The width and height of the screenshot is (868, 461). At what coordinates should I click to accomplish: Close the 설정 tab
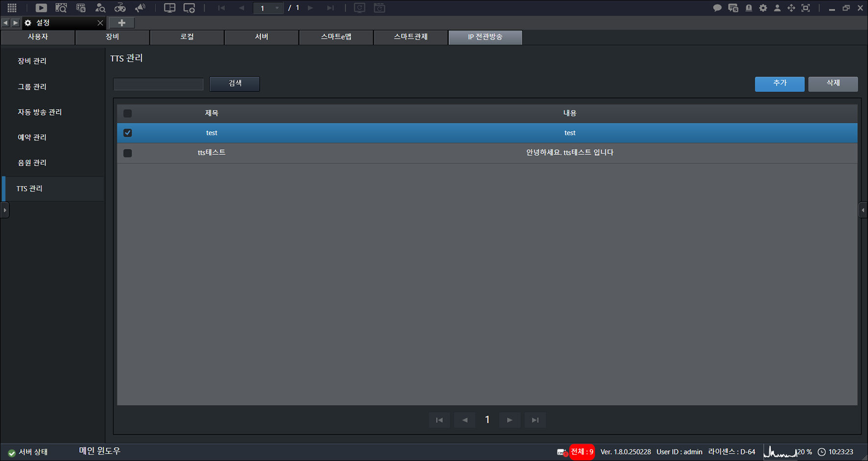click(100, 23)
